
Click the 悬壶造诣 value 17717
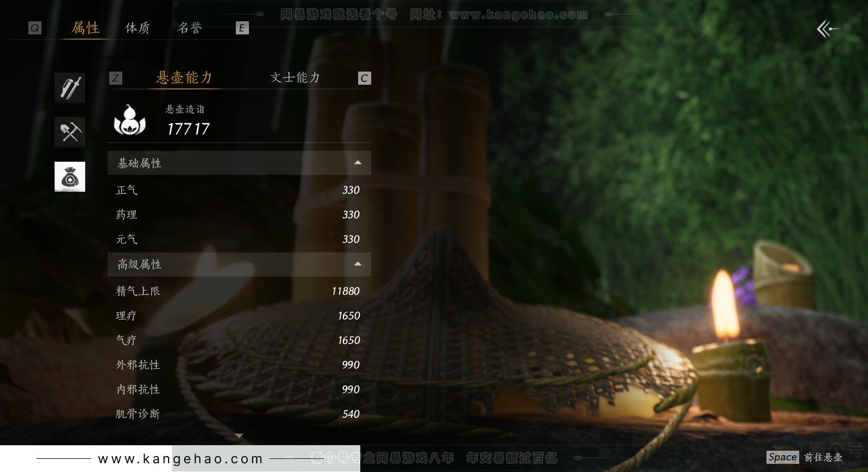tap(188, 129)
